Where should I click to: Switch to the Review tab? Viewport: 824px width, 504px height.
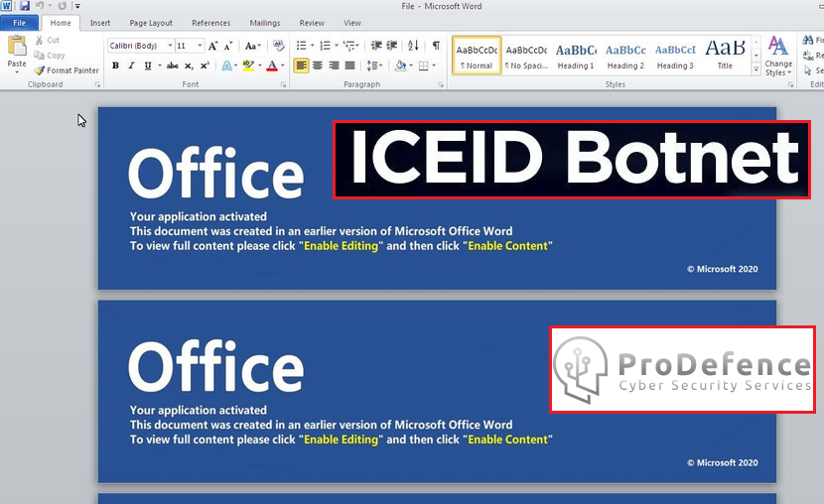[312, 23]
